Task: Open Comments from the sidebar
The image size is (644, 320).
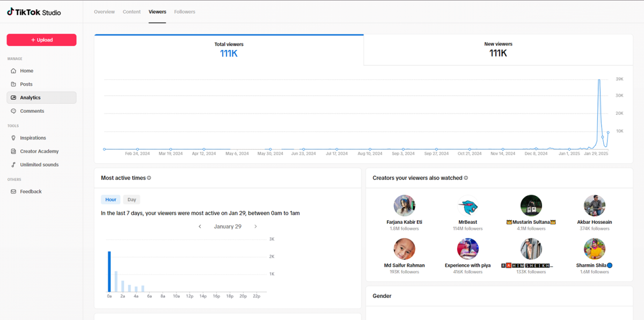Action: 41,111
